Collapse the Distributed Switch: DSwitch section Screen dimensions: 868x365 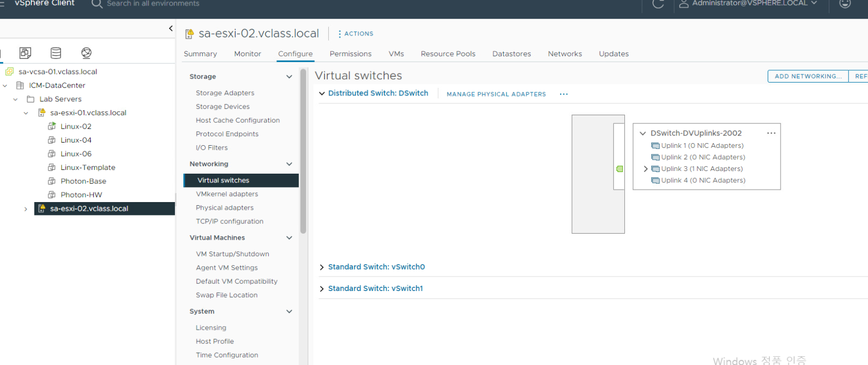pos(322,93)
